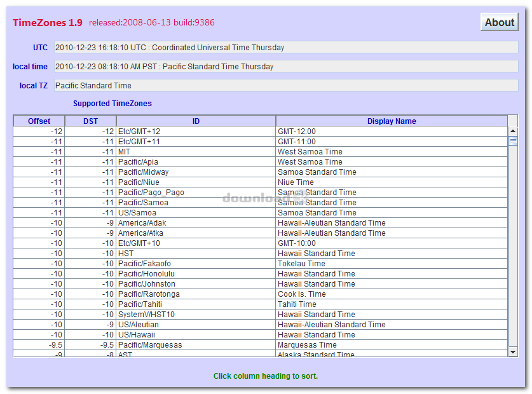Focus the UTC time field
The width and height of the screenshot is (532, 394).
click(286, 47)
